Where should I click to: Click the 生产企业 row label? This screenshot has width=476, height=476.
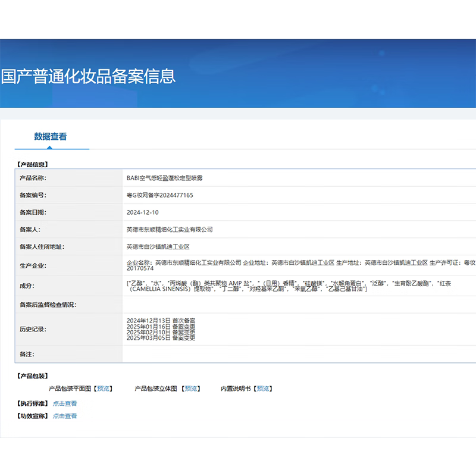coord(33,266)
